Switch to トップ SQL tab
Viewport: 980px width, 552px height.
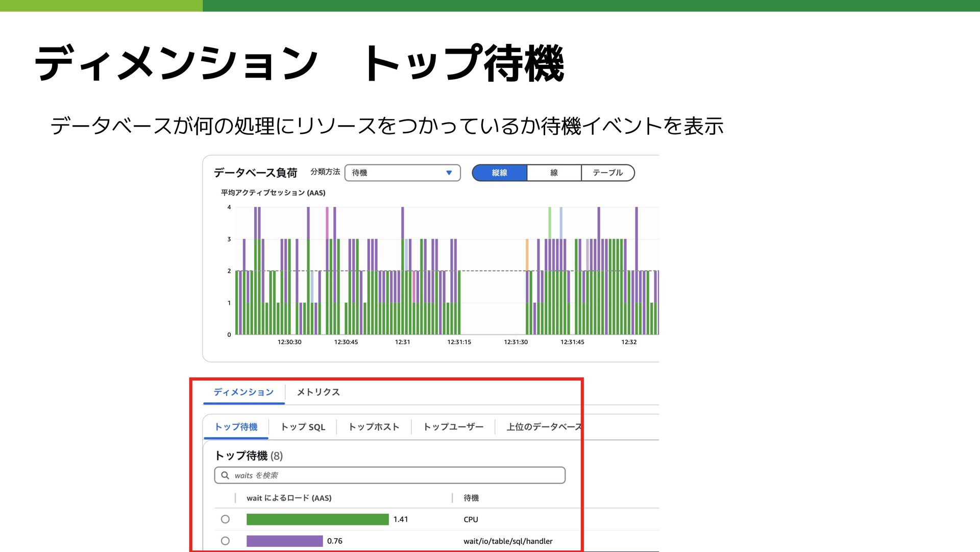tap(303, 427)
